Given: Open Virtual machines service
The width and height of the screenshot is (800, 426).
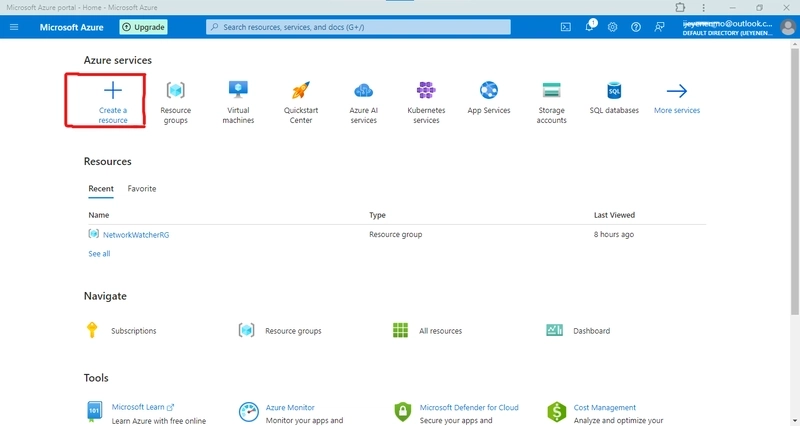Looking at the screenshot, I should [238, 102].
